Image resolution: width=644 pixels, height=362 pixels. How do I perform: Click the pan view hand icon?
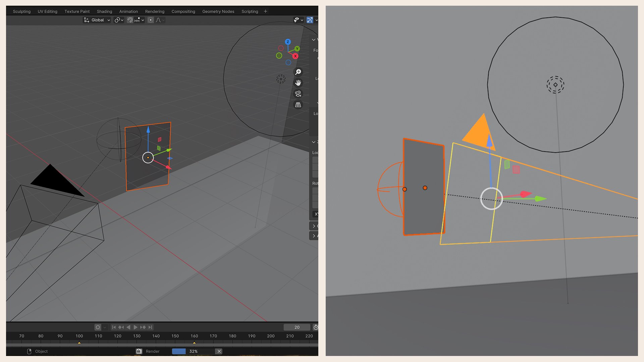(298, 83)
